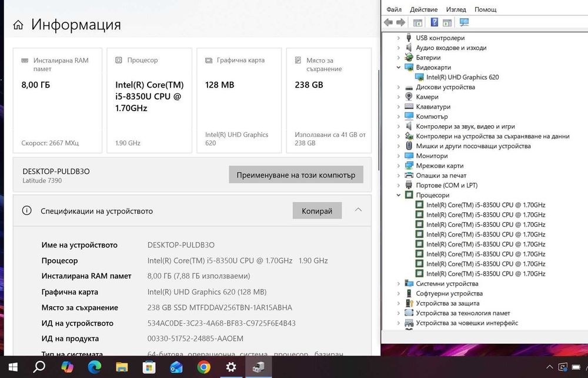The width and height of the screenshot is (588, 378).
Task: Select Устройства за защита tree item
Action: pos(447,303)
